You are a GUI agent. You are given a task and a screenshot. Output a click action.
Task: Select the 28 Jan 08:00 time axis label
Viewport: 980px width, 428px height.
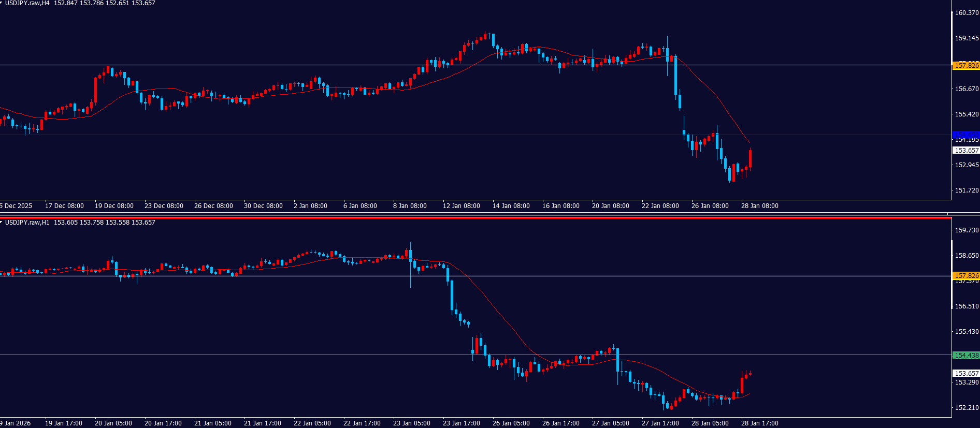pos(759,206)
